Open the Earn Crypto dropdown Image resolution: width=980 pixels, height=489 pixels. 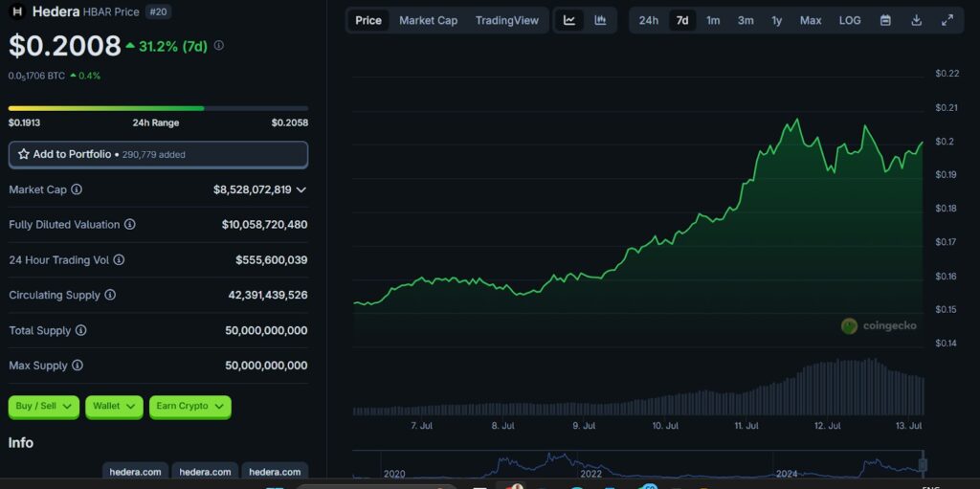[190, 407]
